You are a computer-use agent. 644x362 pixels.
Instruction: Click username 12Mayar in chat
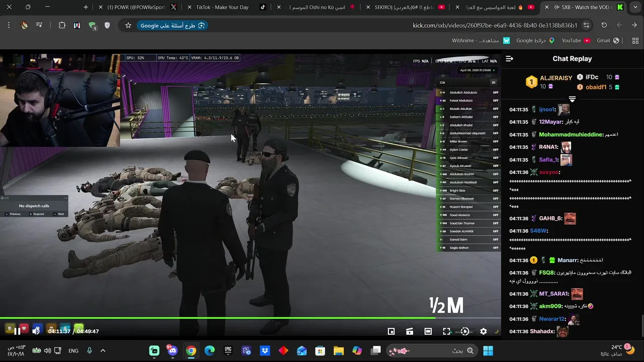(x=550, y=122)
